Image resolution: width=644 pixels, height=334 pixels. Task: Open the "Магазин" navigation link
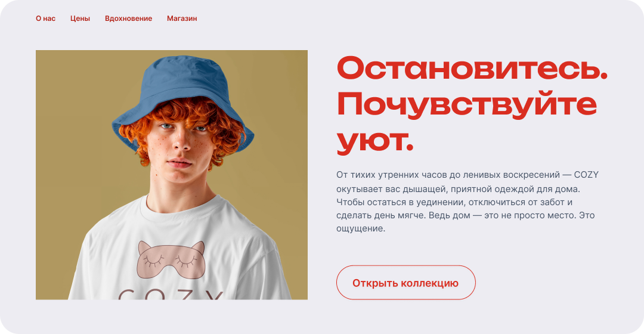tap(182, 18)
